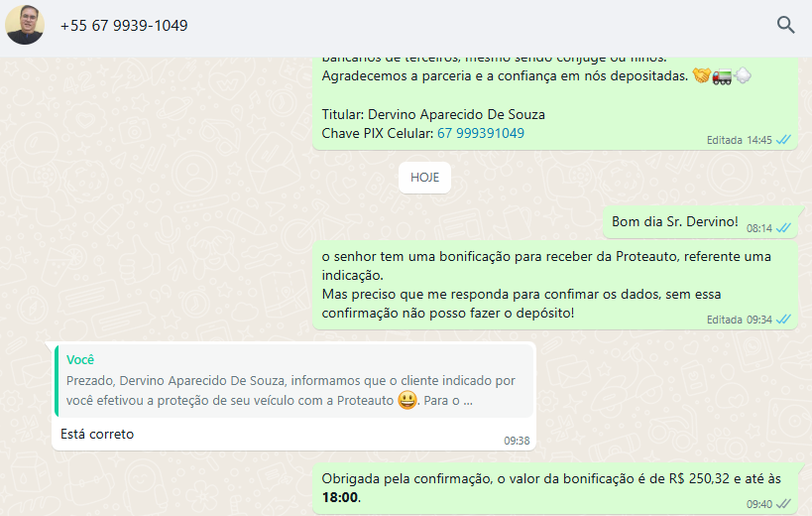Select the Obrigada pela confirmação message
This screenshot has height=516, width=812.
click(x=554, y=488)
